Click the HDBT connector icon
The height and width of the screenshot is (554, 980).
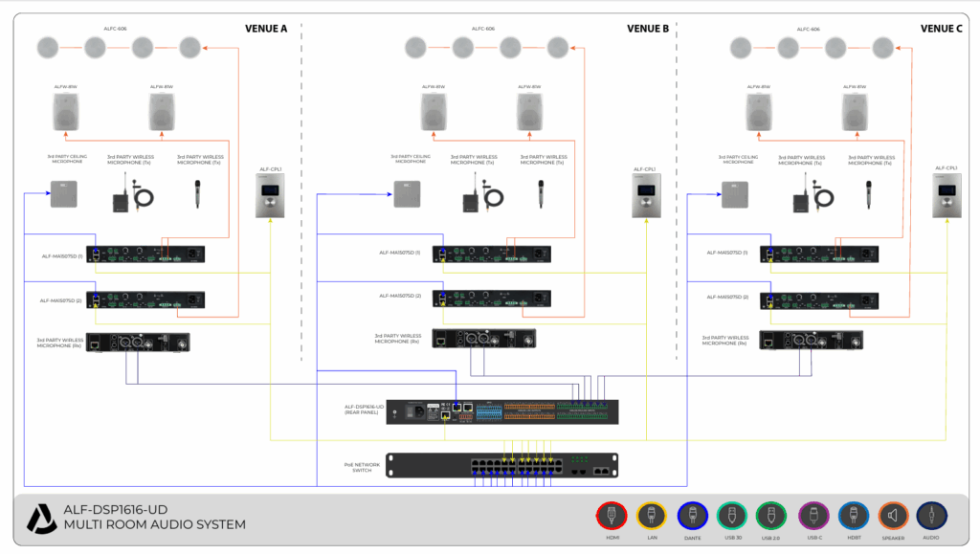click(x=853, y=516)
